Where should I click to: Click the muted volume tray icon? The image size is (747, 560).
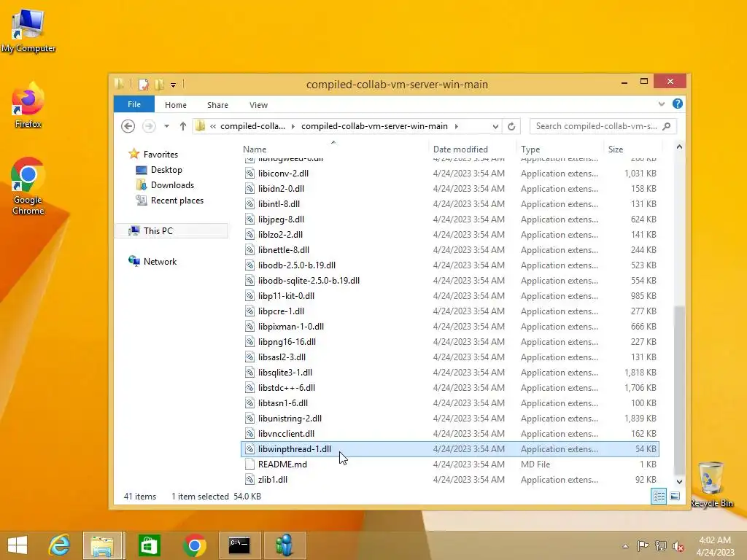(678, 546)
